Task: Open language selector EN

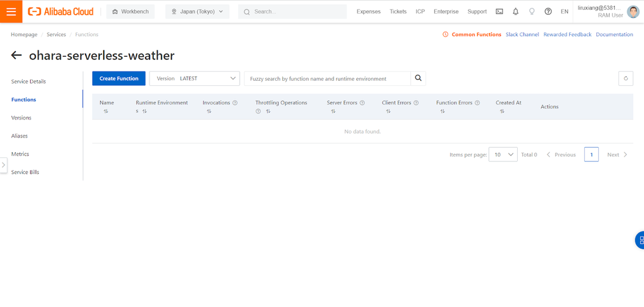Action: 564,12
